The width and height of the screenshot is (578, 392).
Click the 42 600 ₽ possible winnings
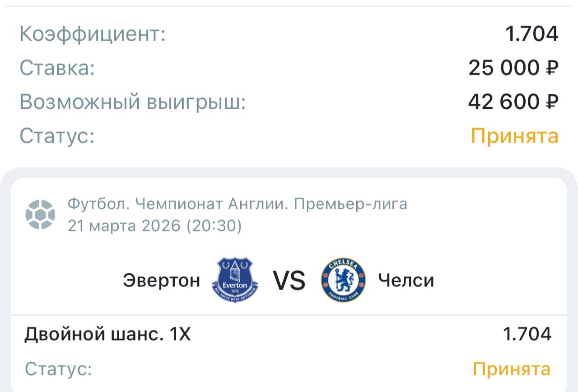click(x=513, y=102)
